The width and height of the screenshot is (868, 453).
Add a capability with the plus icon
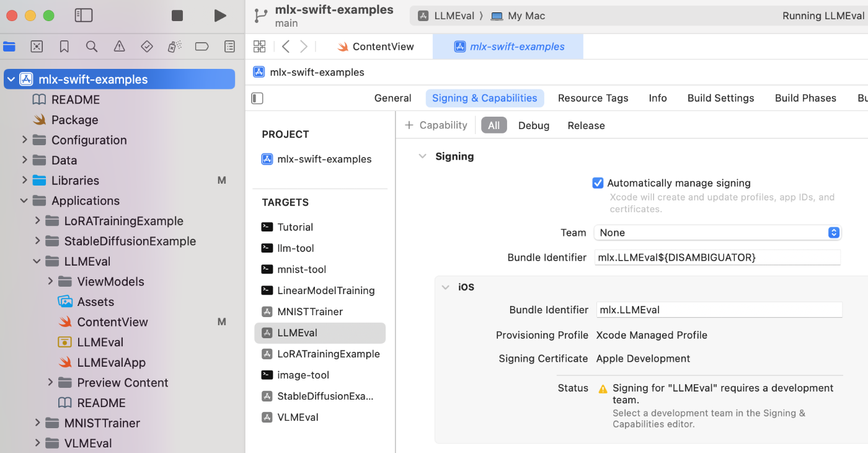409,125
